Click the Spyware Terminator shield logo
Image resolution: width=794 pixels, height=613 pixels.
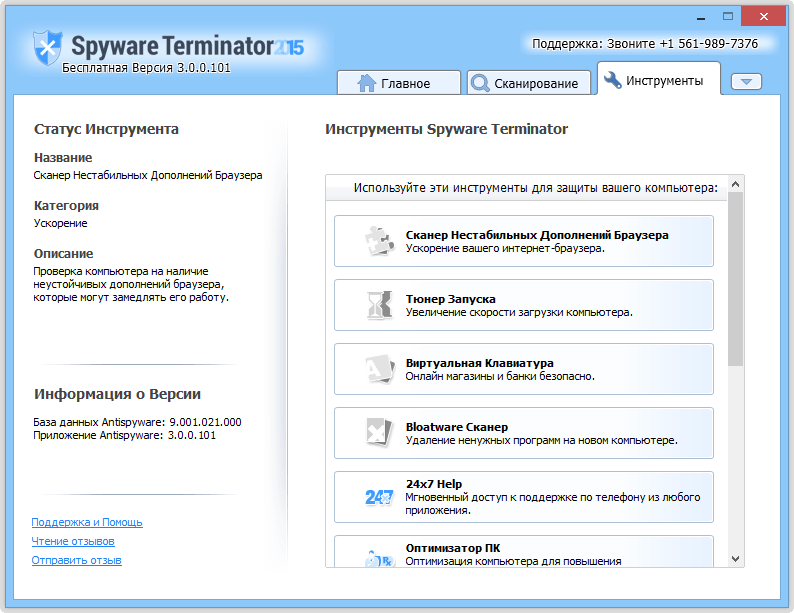48,48
